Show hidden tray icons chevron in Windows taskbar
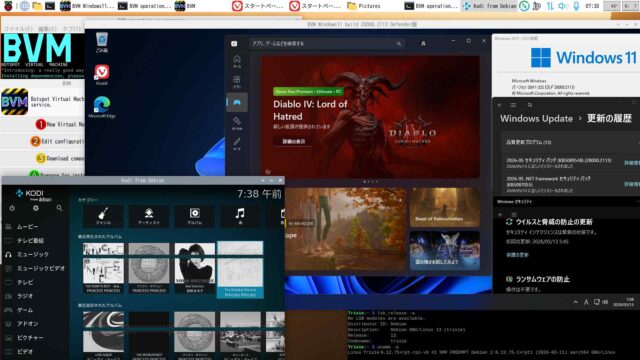 coord(576,302)
